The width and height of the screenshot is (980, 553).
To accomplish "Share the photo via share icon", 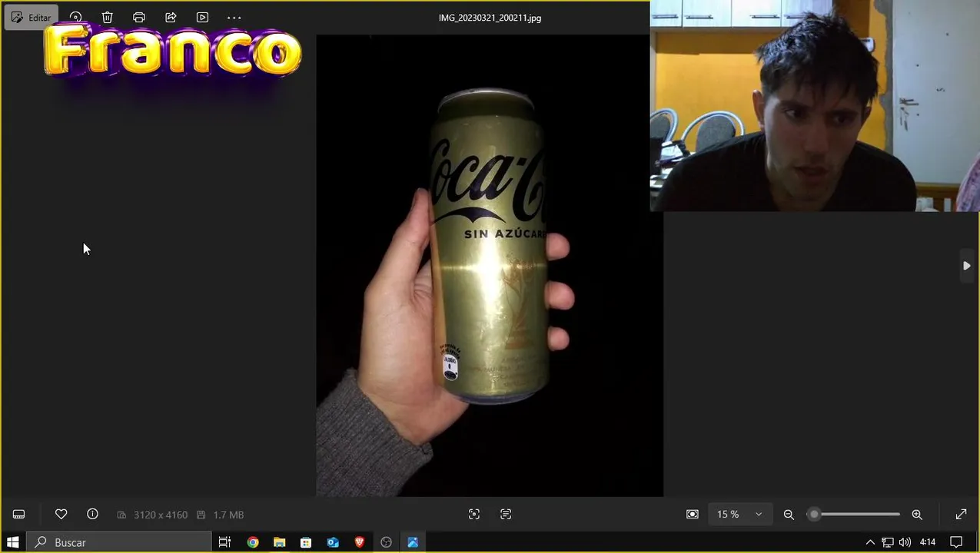I will tap(171, 17).
